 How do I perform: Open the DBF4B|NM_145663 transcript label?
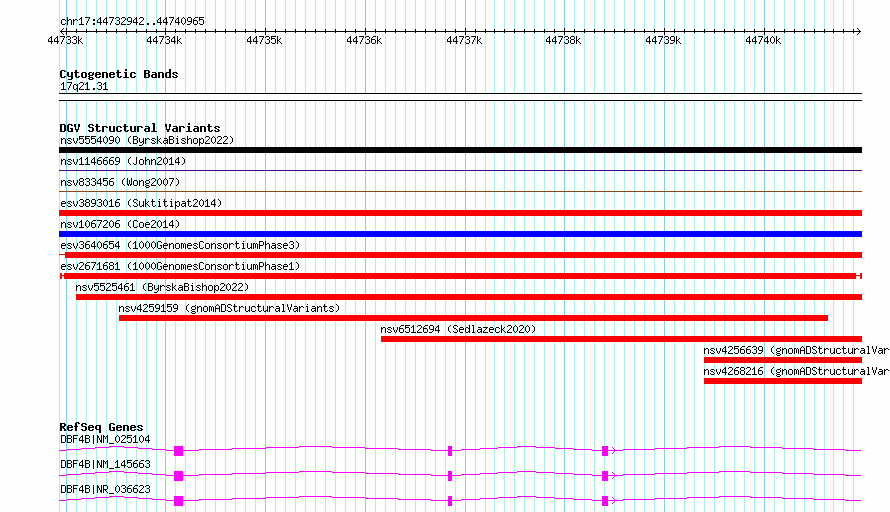point(105,464)
